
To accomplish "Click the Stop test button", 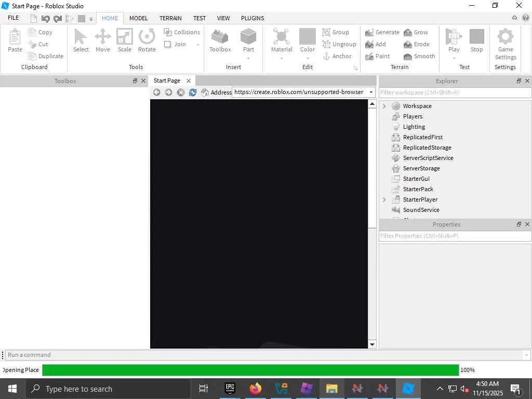I will point(477,41).
